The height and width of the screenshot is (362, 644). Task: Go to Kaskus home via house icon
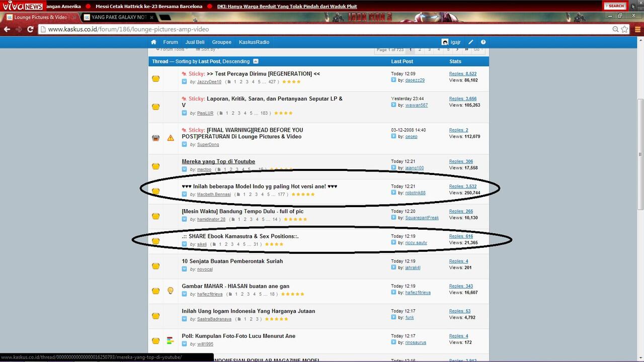(x=153, y=42)
